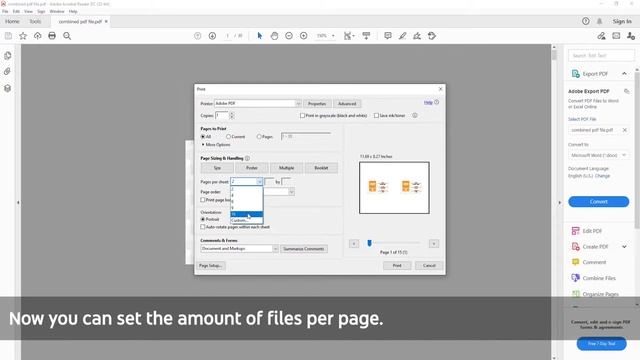The image size is (640, 360).
Task: Open the File menu
Action: click(5, 11)
